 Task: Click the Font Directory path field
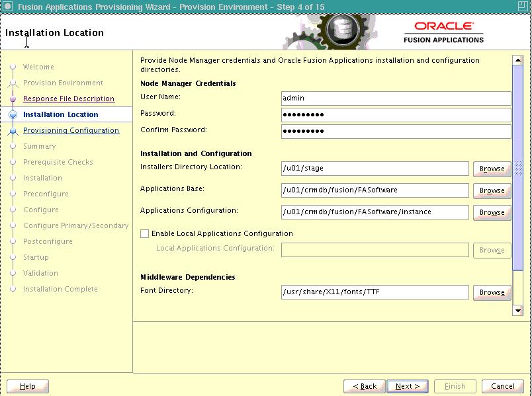375,292
